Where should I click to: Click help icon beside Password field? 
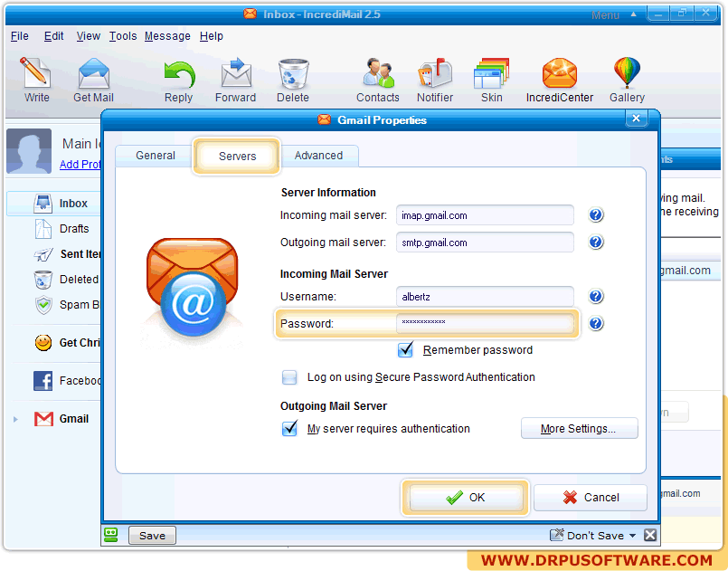pyautogui.click(x=596, y=323)
